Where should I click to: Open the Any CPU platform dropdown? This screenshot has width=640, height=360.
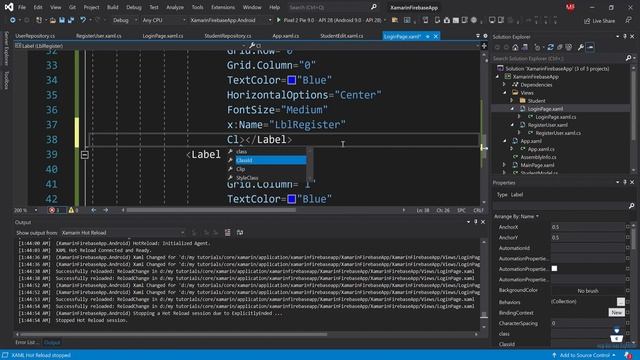[x=163, y=20]
